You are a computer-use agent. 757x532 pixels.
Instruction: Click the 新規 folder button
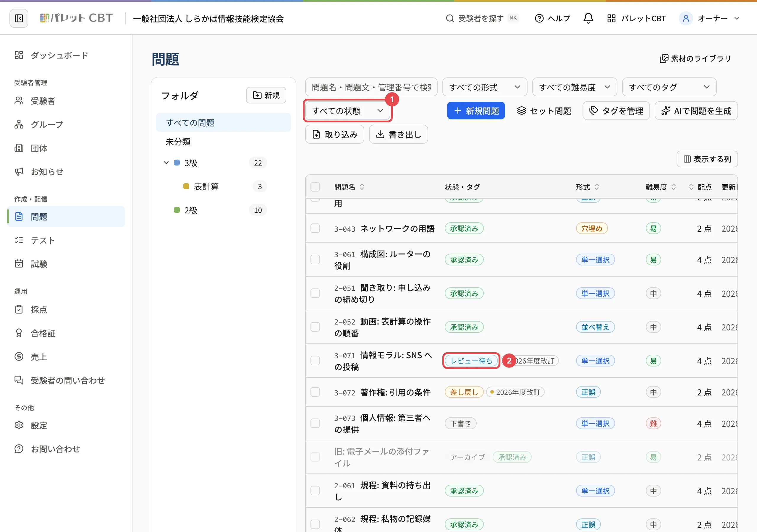[x=266, y=95]
